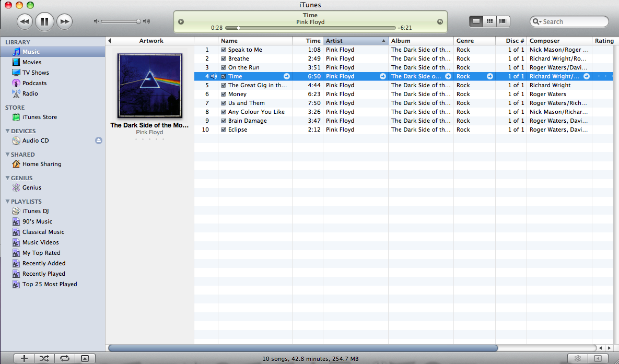
Task: Switch to Cover Flow view
Action: tap(504, 21)
